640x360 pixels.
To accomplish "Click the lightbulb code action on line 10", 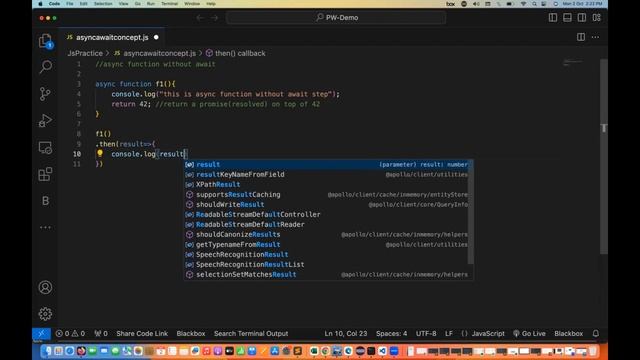I will pos(100,153).
